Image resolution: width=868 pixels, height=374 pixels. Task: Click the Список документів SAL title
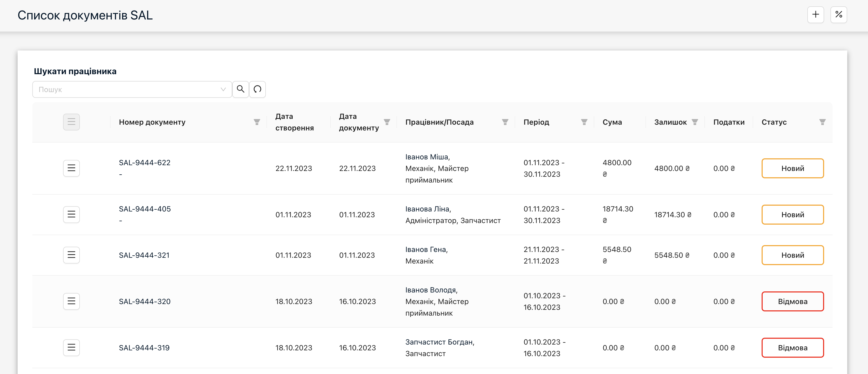coord(85,15)
